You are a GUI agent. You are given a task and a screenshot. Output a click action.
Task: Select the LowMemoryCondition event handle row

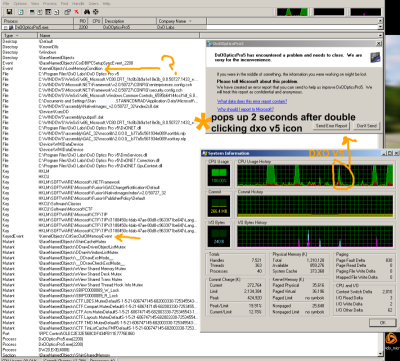click(102, 68)
